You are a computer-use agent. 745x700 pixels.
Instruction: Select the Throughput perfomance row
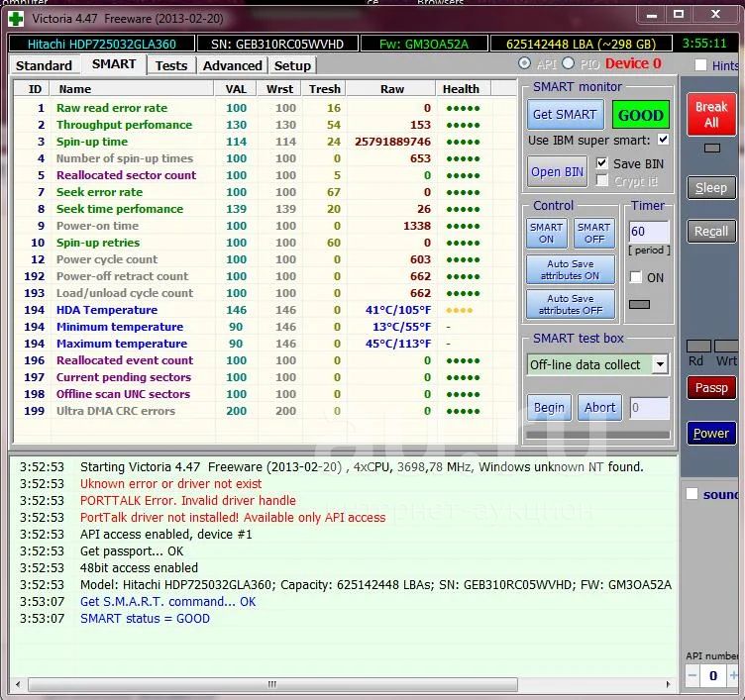[266, 125]
